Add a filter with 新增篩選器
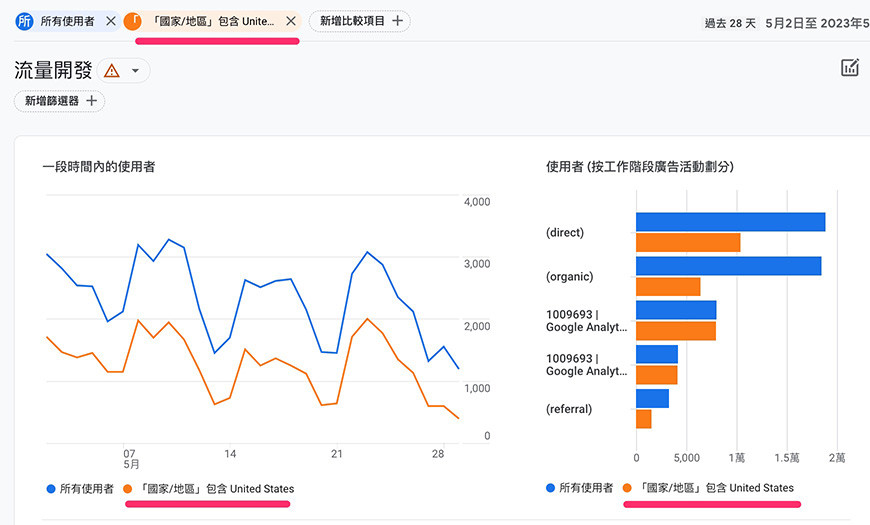Image resolution: width=870 pixels, height=525 pixels. pos(59,101)
